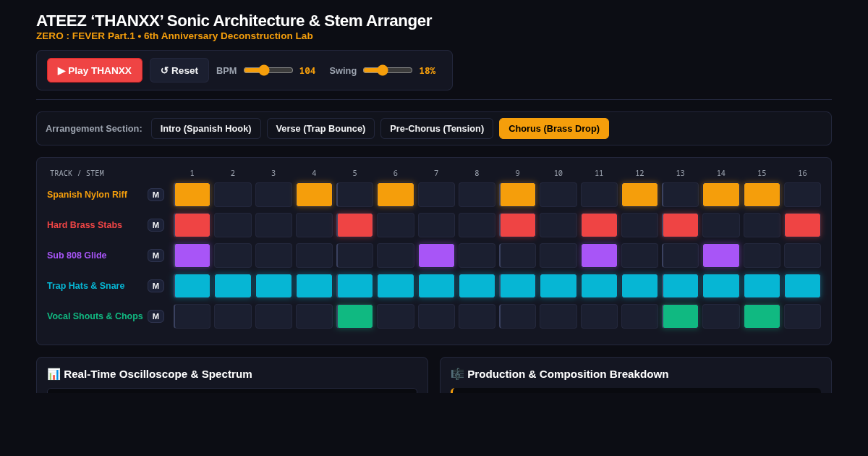Toggle Hard Brass Stabs step 16
The image size is (868, 456).
[x=802, y=225]
